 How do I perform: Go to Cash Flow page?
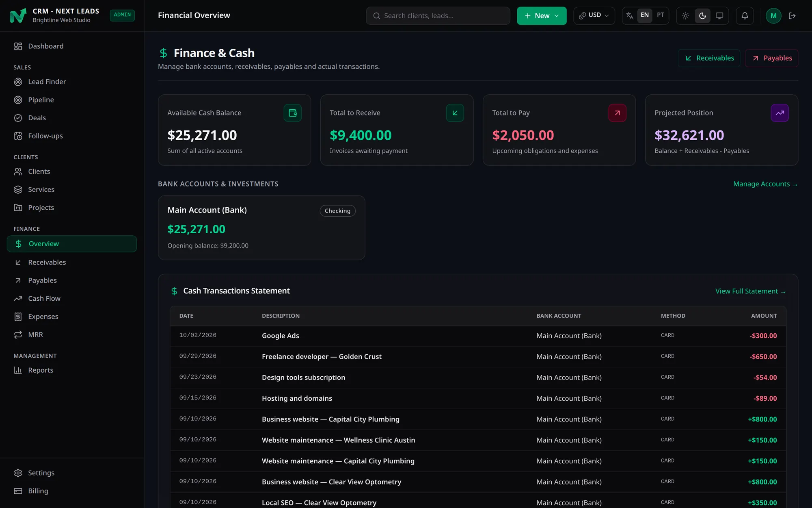coord(72,298)
